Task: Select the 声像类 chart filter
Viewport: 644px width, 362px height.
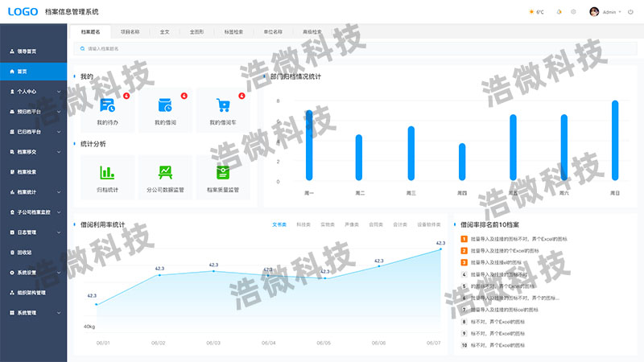Action: click(352, 224)
